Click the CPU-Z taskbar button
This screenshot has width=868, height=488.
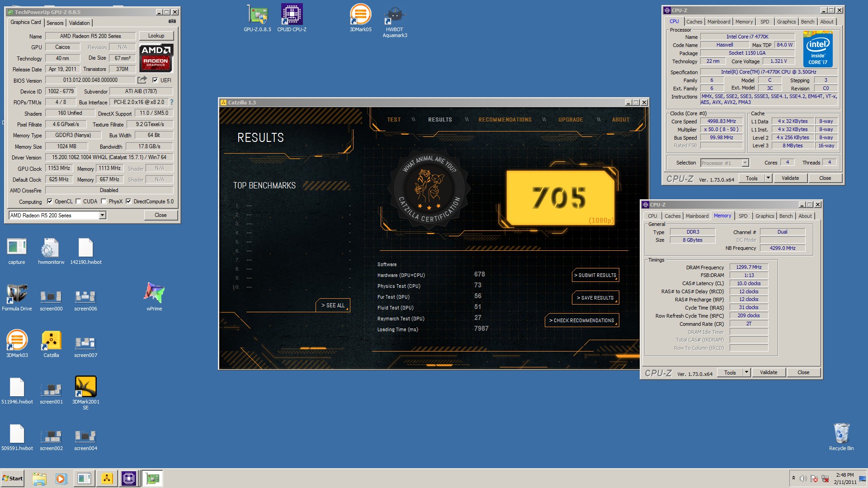[129, 479]
